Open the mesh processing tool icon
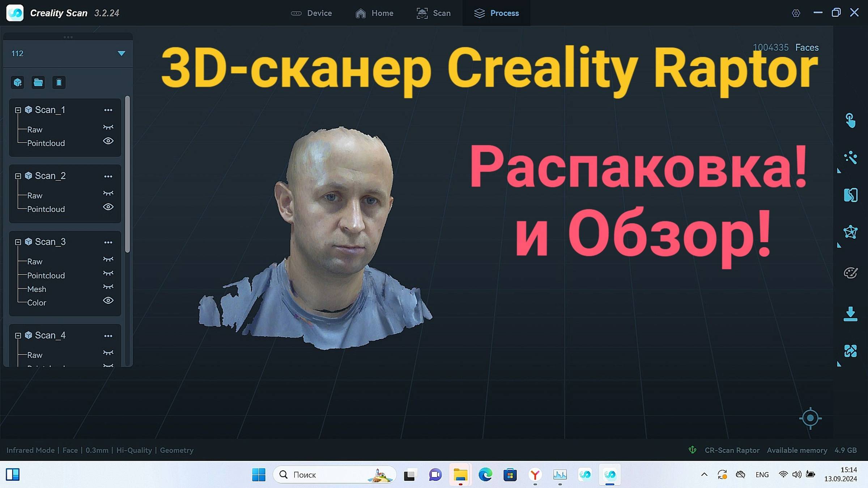The image size is (868, 488). [x=850, y=232]
